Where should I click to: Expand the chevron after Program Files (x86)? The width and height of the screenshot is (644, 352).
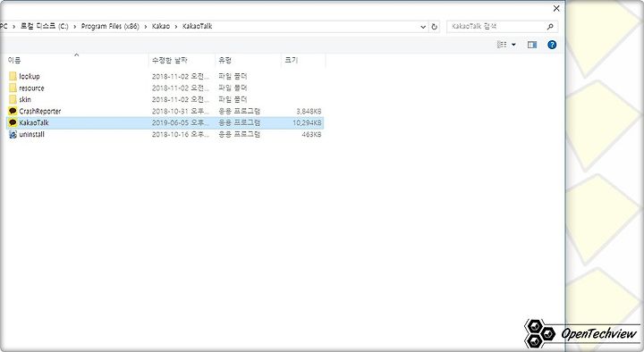click(146, 27)
